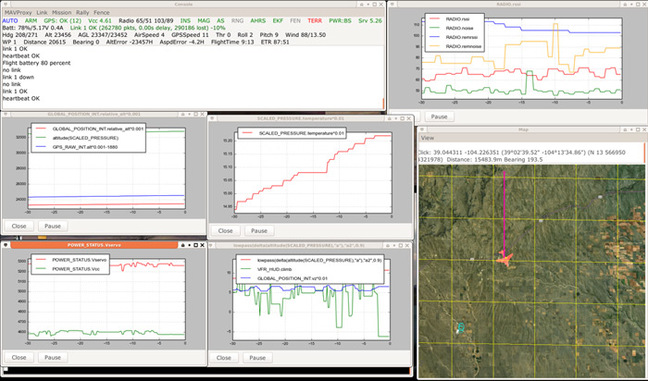Open the Link menu

tap(42, 12)
